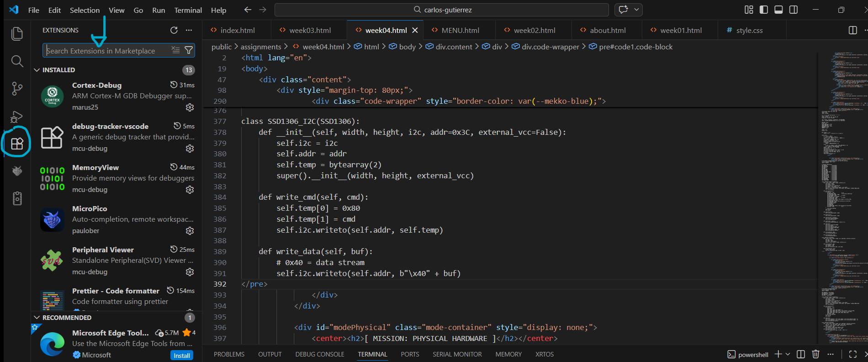Select the Extensions view icon in the activity bar

click(17, 144)
